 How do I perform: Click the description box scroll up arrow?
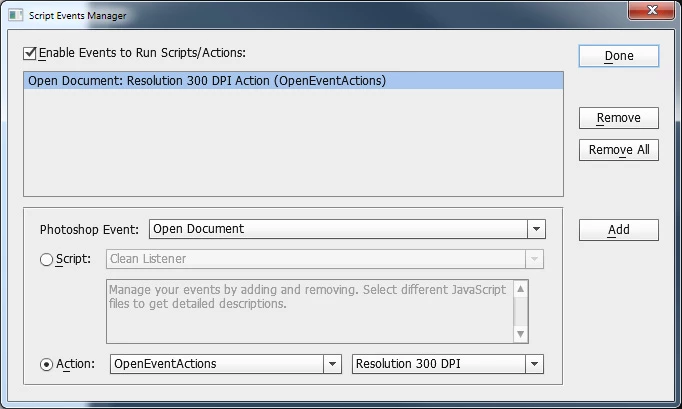pos(521,289)
